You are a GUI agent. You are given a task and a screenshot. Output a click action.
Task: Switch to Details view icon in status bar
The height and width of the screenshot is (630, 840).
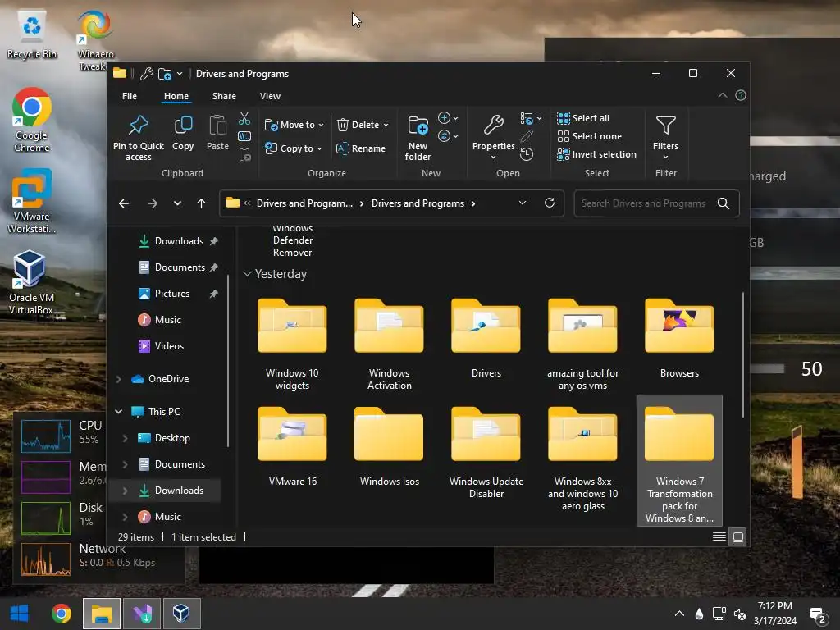point(719,536)
